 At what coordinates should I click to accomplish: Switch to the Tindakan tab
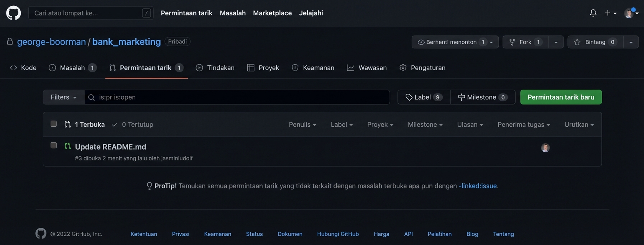click(215, 68)
